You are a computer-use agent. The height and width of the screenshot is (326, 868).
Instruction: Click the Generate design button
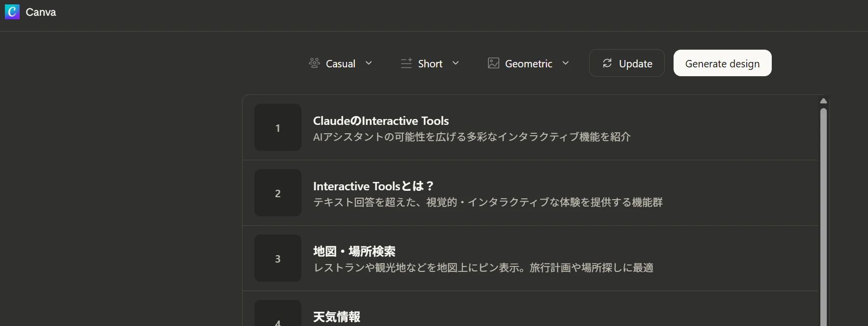722,63
